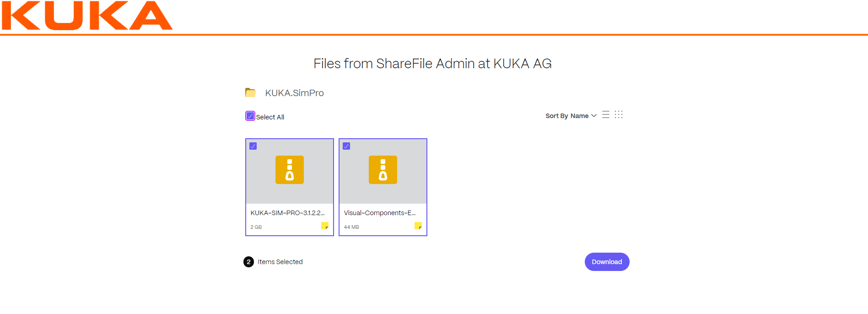
Task: Uncheck the Select All checkbox
Action: click(x=250, y=116)
